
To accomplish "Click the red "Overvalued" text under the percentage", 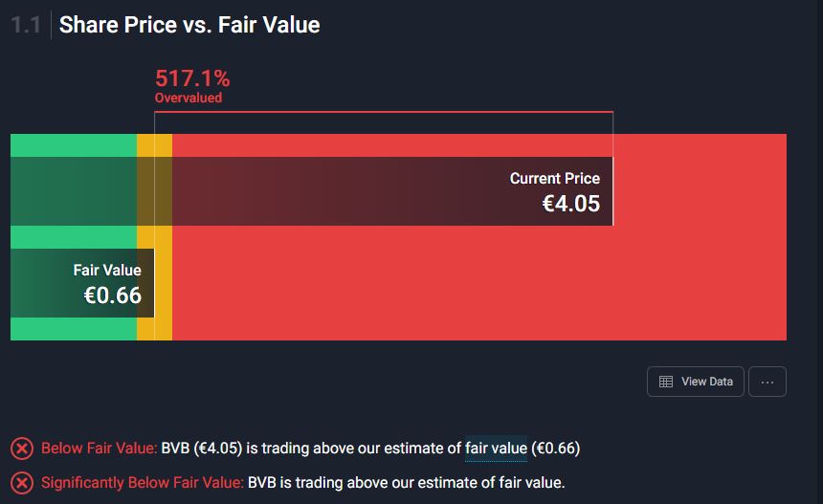I will point(189,98).
